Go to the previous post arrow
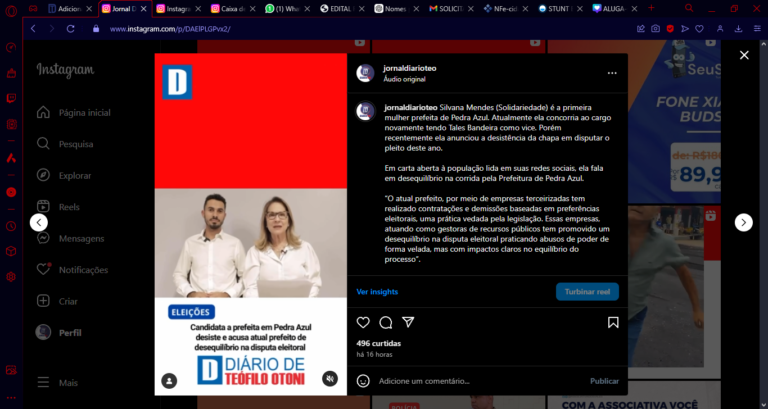This screenshot has width=768, height=409. [x=39, y=222]
